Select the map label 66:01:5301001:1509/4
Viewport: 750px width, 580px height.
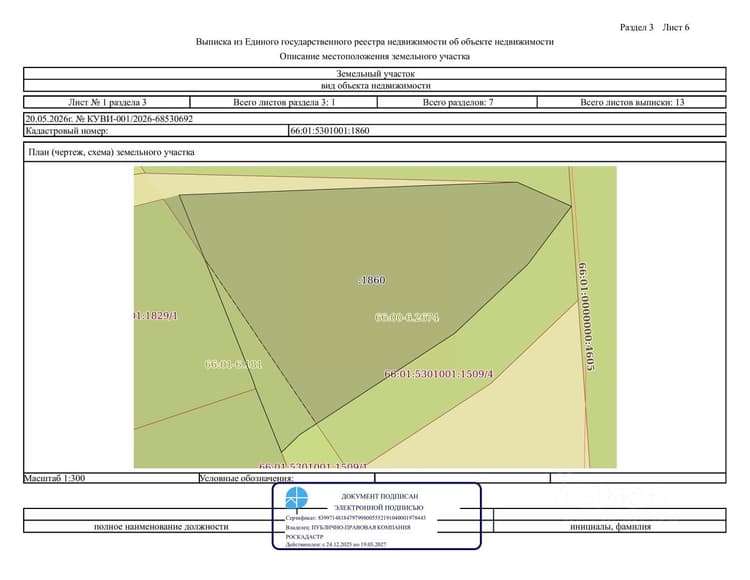439,374
